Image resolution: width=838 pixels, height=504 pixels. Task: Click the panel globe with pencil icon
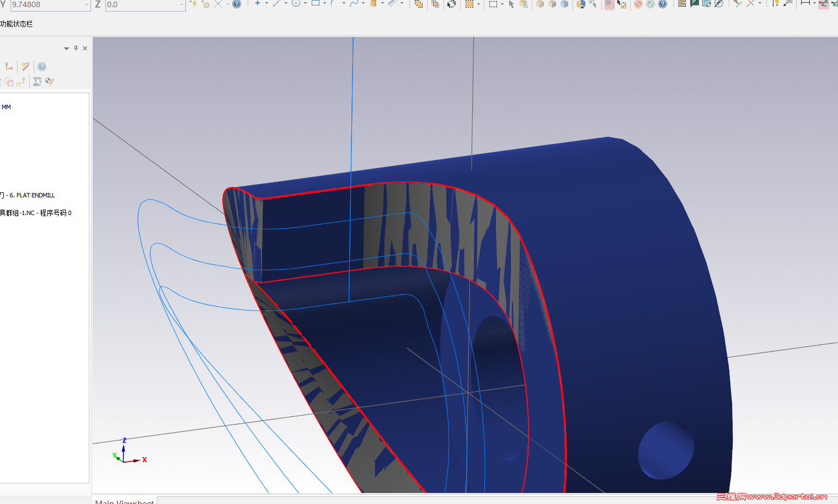pos(50,82)
